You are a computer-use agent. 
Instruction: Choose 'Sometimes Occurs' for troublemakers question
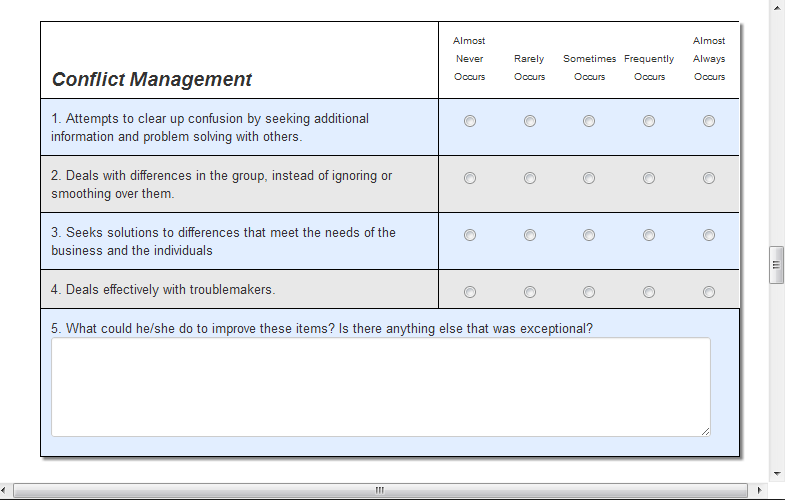click(x=589, y=292)
